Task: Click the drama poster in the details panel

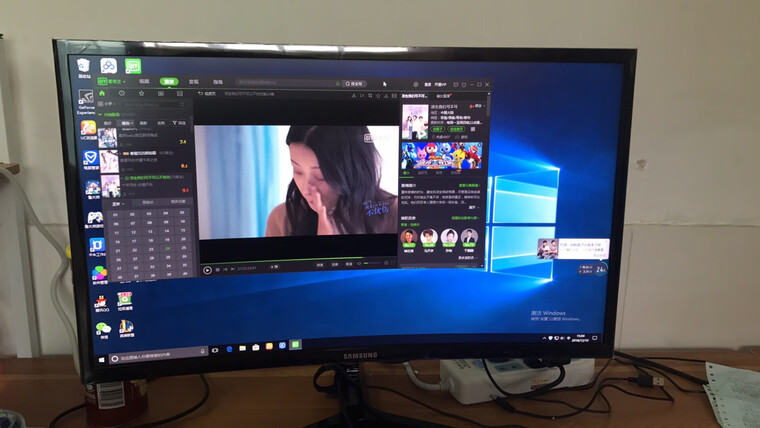Action: tap(415, 122)
